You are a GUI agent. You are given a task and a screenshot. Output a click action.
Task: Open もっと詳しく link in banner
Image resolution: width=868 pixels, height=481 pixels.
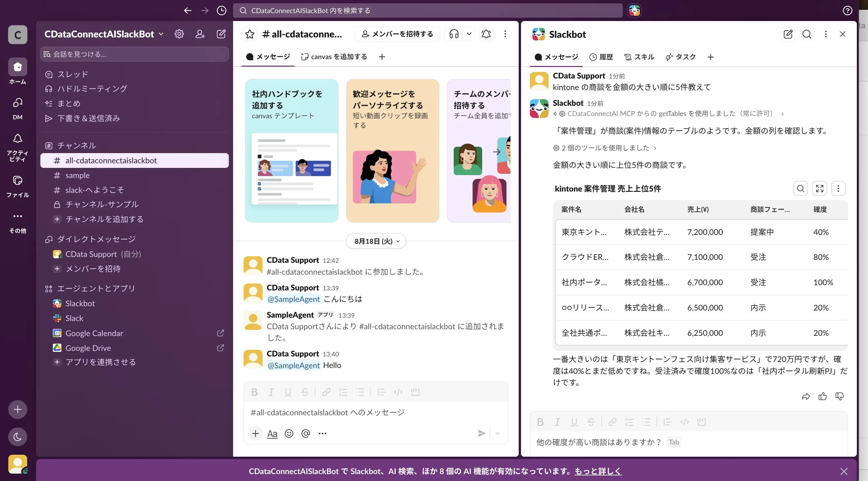click(598, 471)
